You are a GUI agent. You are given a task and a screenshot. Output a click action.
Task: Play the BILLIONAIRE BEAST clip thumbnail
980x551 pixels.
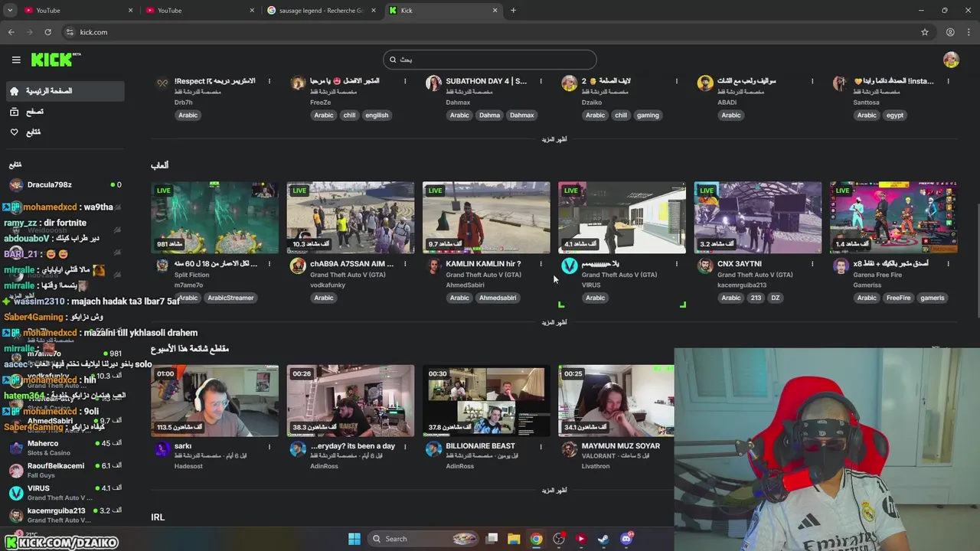(x=486, y=400)
